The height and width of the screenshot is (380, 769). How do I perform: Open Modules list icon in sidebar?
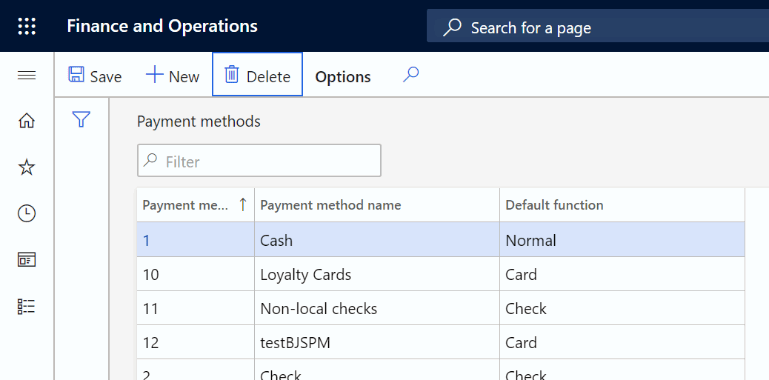(x=26, y=306)
